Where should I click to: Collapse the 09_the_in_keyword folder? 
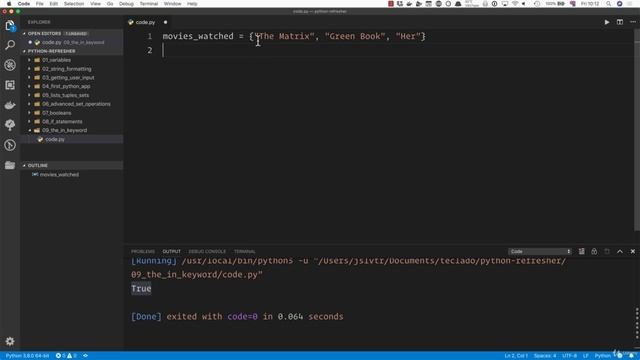point(64,131)
